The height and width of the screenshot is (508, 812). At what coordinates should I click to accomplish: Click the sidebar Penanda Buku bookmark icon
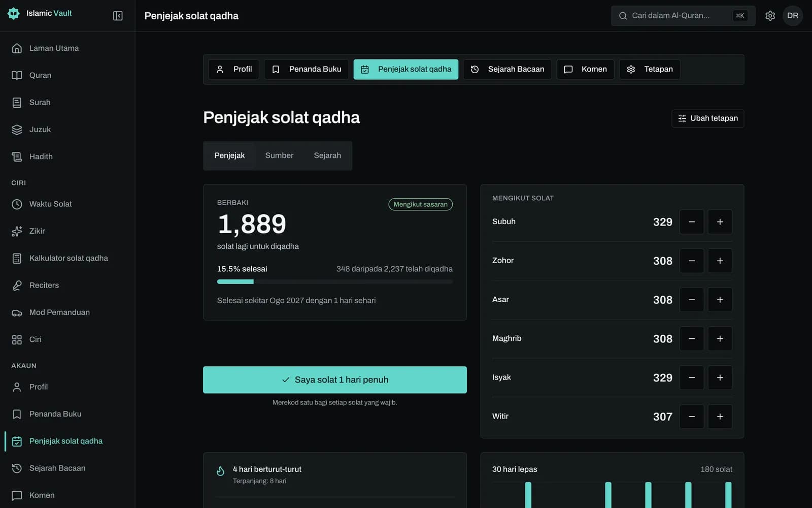[x=17, y=414]
